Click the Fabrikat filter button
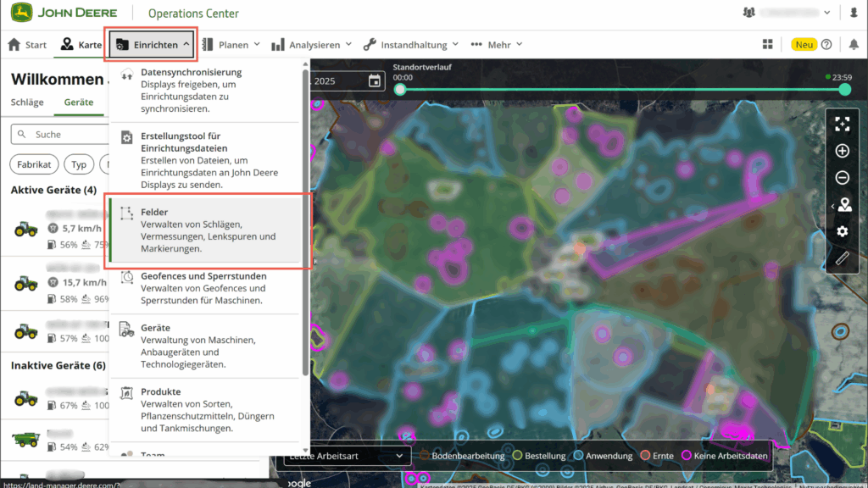This screenshot has height=488, width=868. [34, 164]
